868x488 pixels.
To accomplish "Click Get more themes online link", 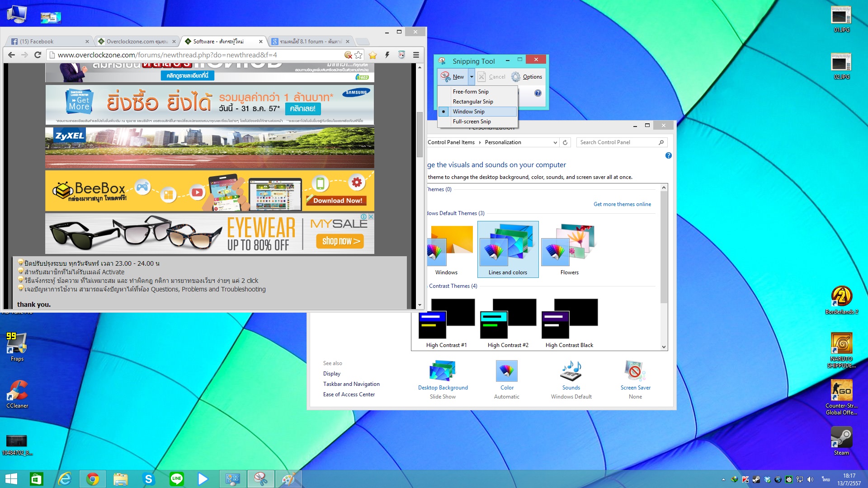I will [622, 204].
